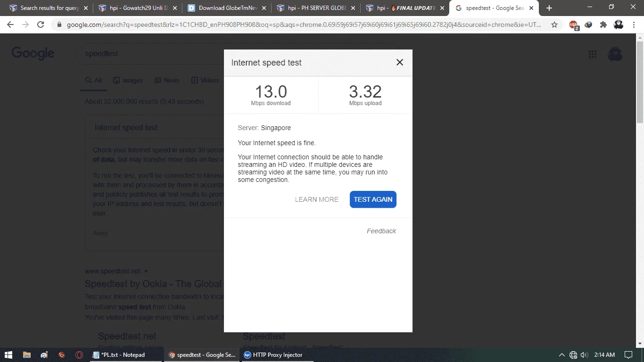Open the Extensions puzzle icon
Viewport: 644px width, 362px height.
(x=603, y=25)
